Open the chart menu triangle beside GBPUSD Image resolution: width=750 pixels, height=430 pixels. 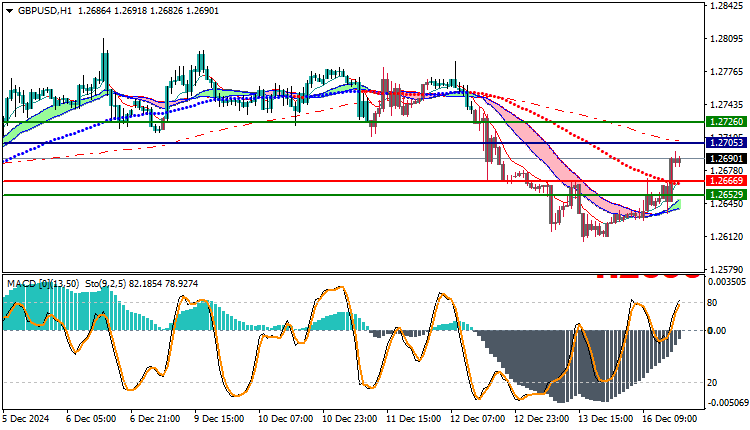(x=10, y=11)
